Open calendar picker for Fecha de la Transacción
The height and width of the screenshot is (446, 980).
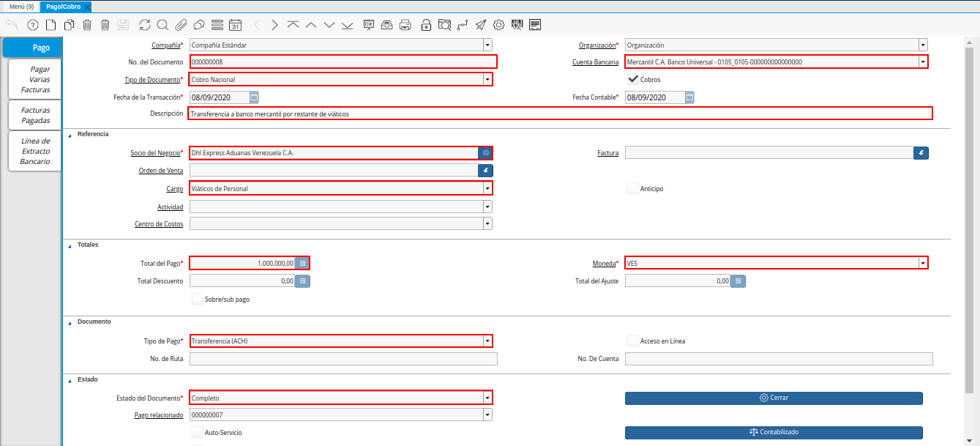254,97
